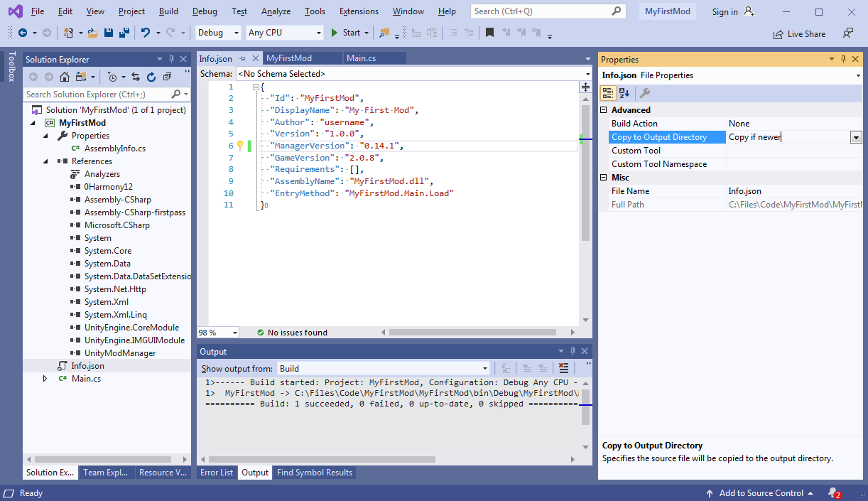Viewport: 868px width, 501px height.
Task: Click the No issues found indicator
Action: coord(292,332)
